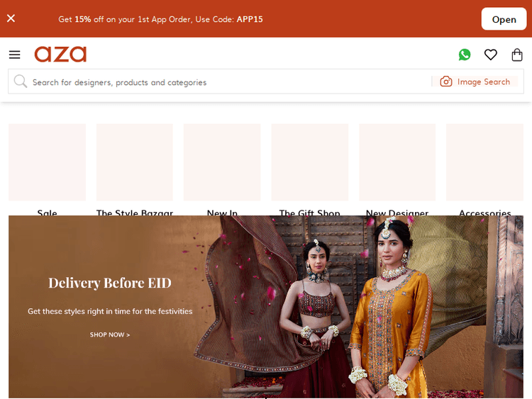
Task: Open the shopping bag cart
Action: click(517, 55)
